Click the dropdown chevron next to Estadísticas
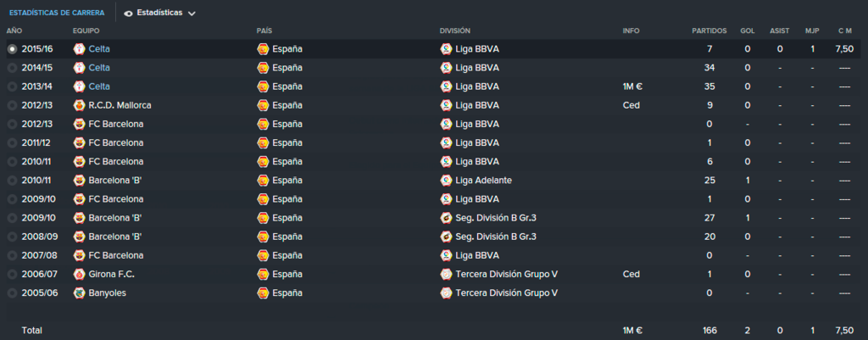The image size is (868, 340). (192, 14)
